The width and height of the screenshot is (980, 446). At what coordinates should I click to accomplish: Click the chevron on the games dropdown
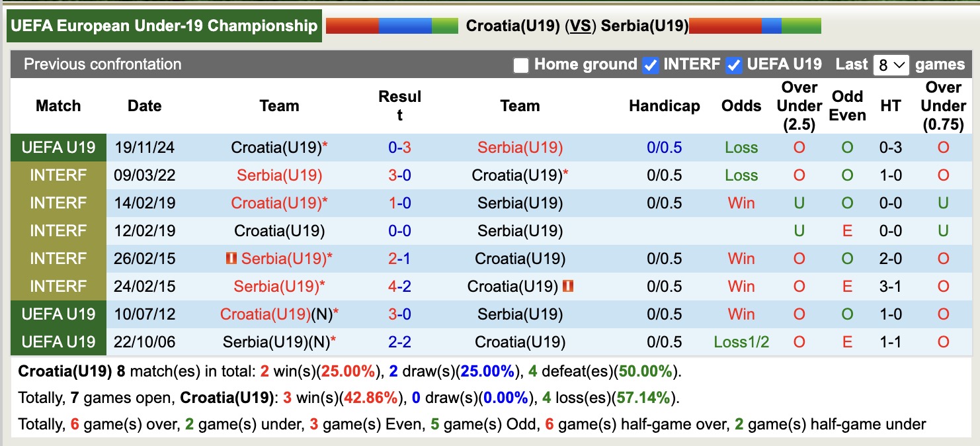pyautogui.click(x=899, y=64)
